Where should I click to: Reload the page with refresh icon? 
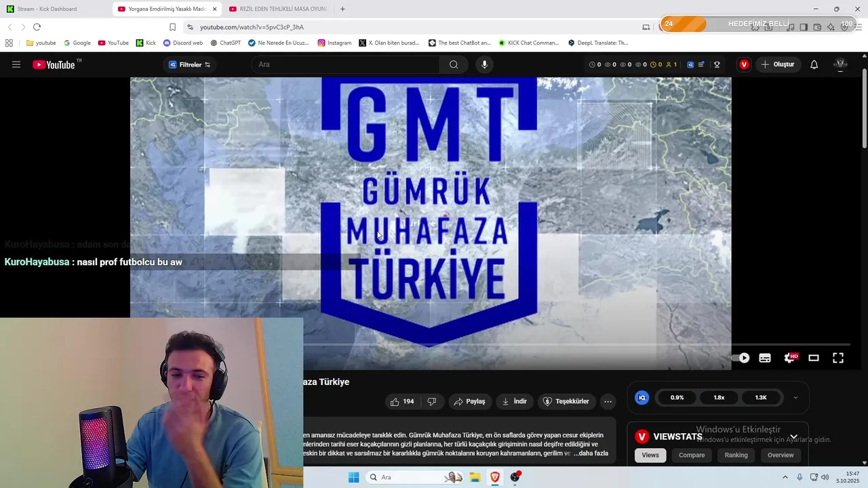[37, 27]
